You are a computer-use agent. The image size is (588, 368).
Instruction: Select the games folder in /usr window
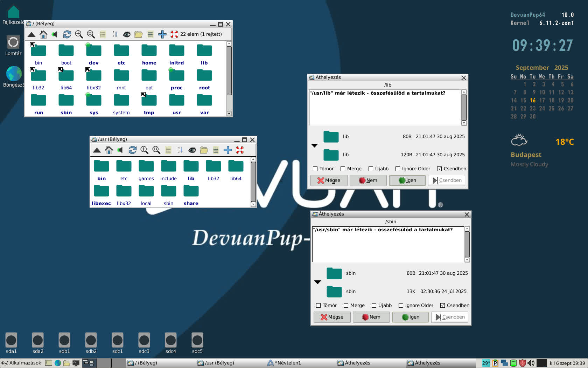[146, 170]
